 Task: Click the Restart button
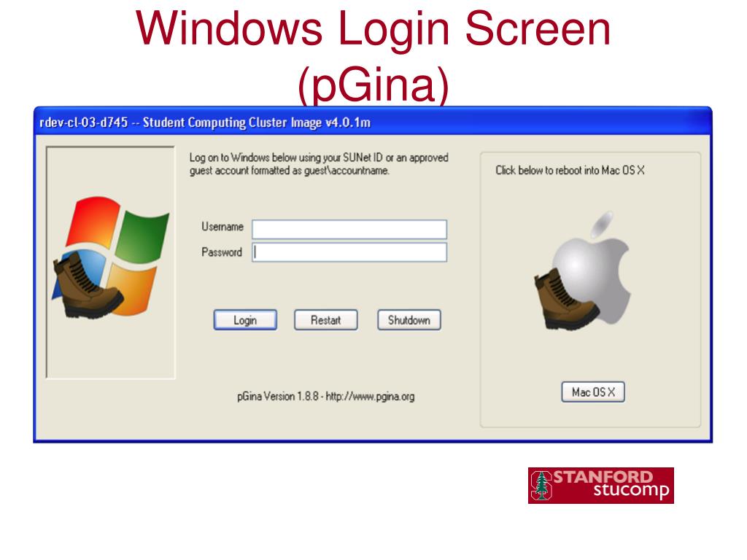point(326,320)
